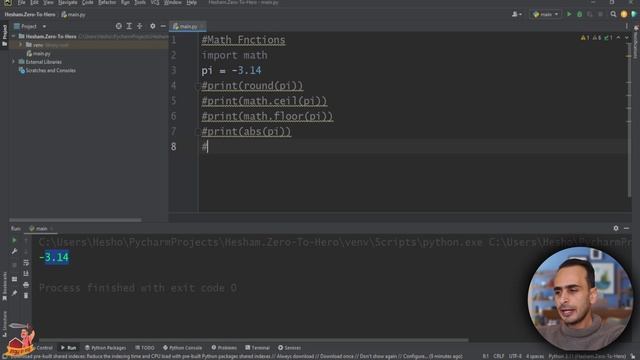Open the Terminal tool window

point(257,348)
